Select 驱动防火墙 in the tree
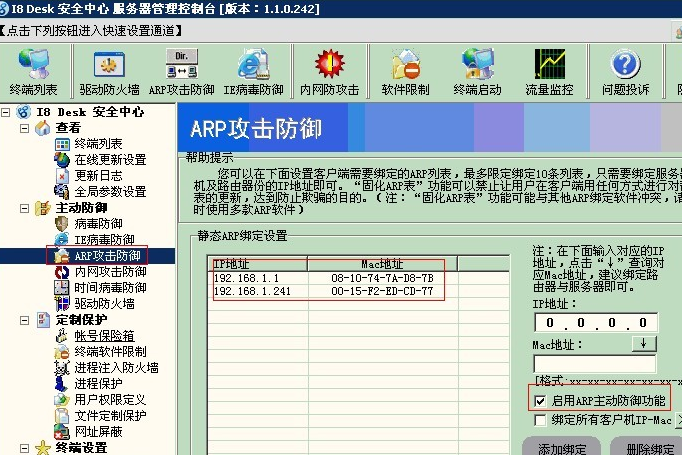 pyautogui.click(x=104, y=304)
